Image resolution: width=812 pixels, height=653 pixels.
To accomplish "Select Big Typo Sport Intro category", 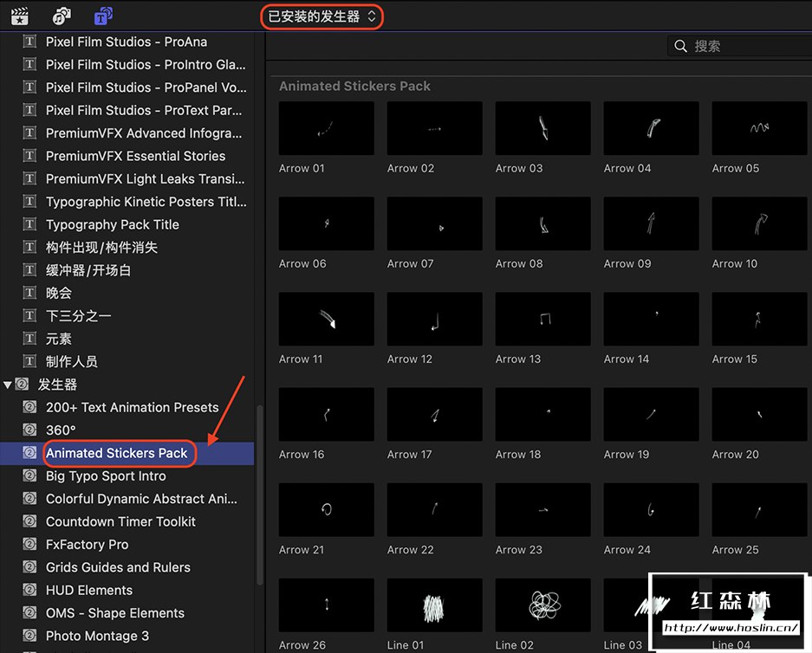I will [127, 476].
